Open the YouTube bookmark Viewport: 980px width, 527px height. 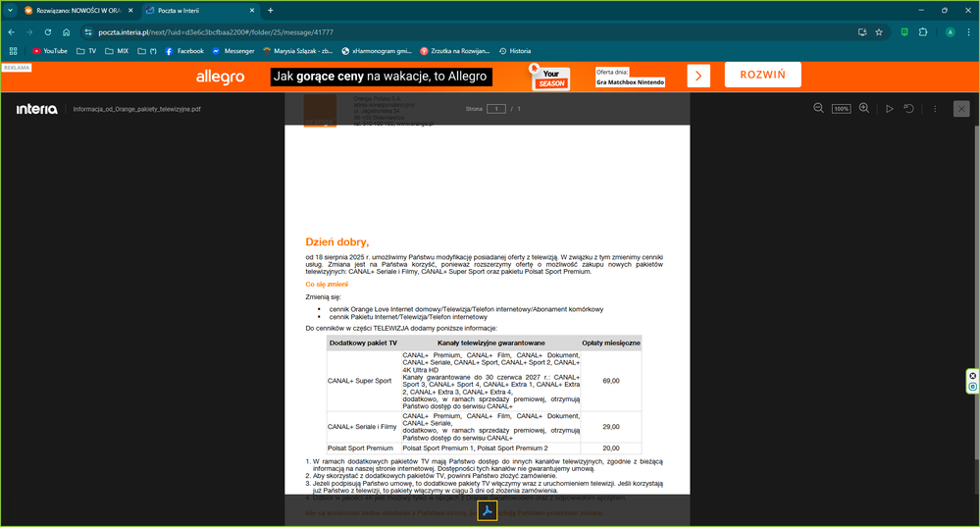[x=49, y=51]
